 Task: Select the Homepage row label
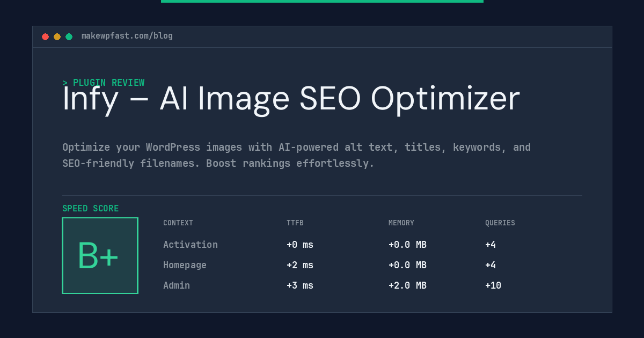point(185,265)
